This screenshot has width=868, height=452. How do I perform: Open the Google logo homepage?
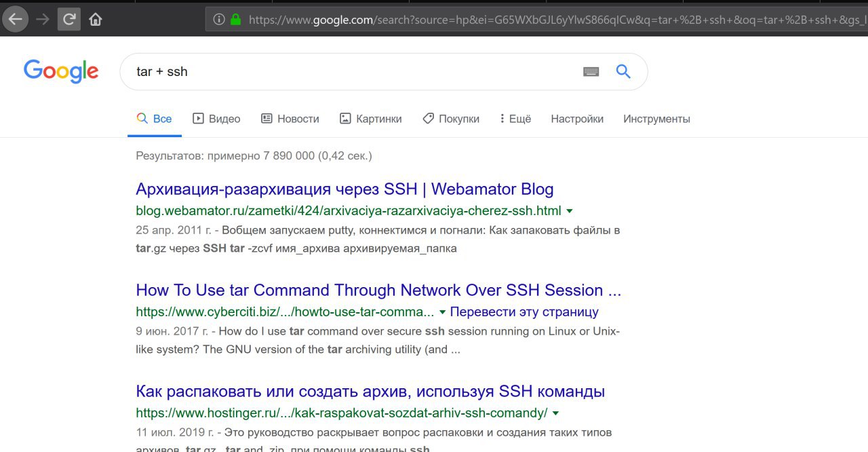point(61,71)
